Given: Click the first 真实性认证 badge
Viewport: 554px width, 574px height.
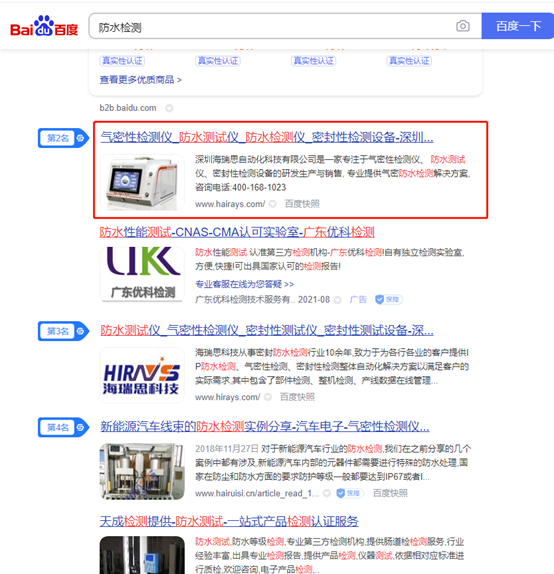Looking at the screenshot, I should pyautogui.click(x=122, y=61).
